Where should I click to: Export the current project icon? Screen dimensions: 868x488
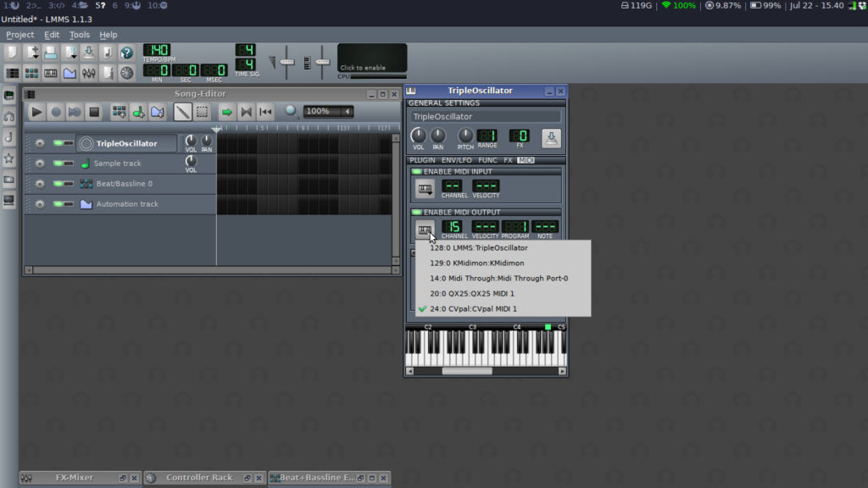point(108,53)
